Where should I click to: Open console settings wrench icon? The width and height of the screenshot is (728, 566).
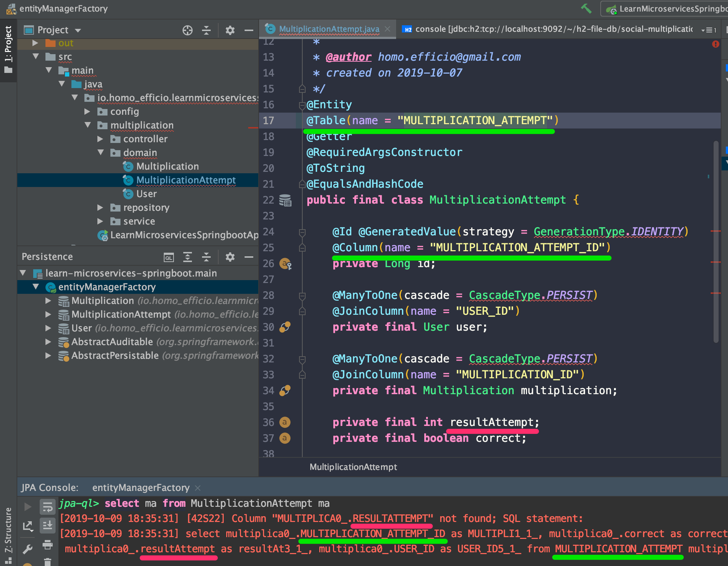point(27,549)
